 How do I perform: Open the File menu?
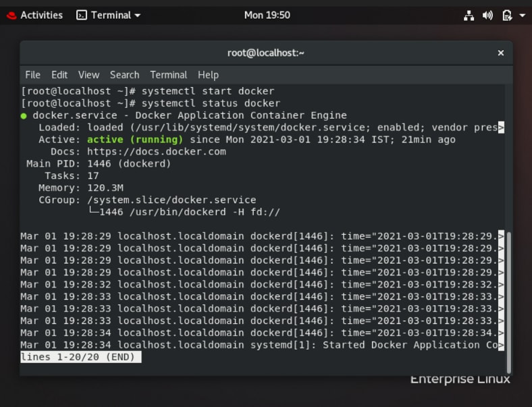32,75
